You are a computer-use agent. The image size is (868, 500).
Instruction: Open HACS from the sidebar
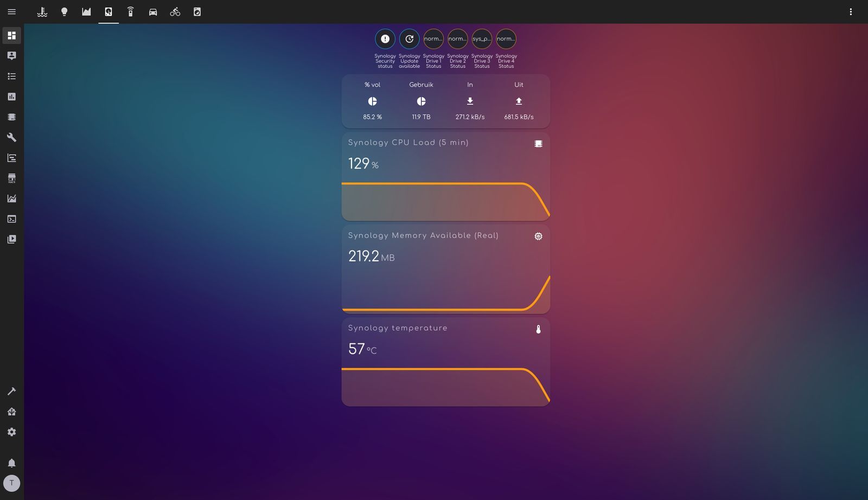(x=11, y=178)
